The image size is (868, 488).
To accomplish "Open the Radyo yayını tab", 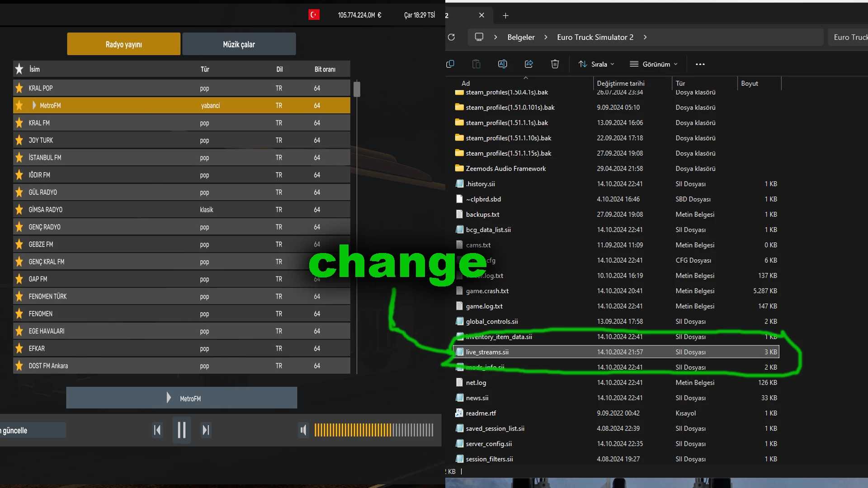I will point(123,44).
